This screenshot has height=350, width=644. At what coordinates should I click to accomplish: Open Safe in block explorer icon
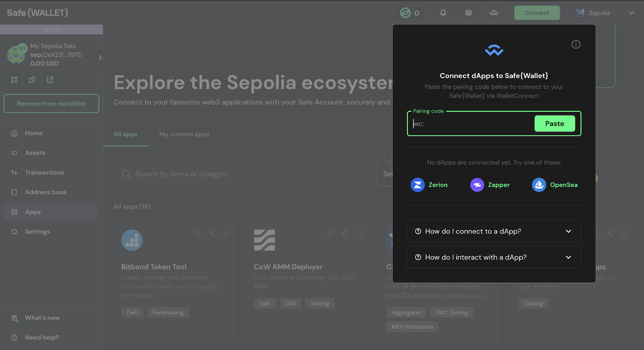click(50, 80)
